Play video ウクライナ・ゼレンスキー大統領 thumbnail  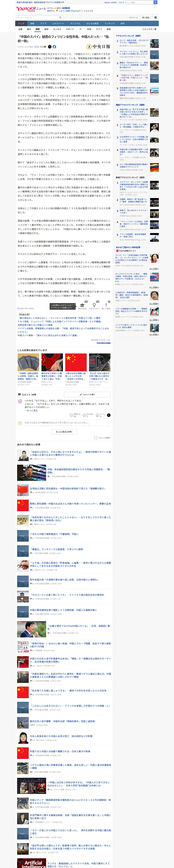154,185
